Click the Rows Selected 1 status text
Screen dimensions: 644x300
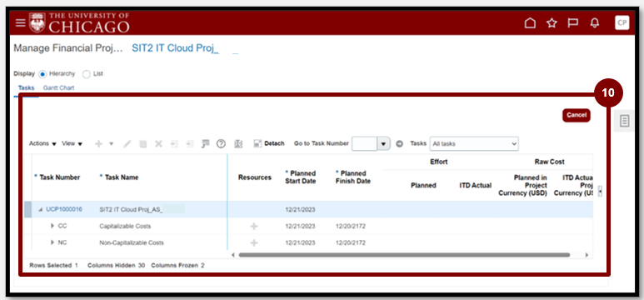point(54,266)
